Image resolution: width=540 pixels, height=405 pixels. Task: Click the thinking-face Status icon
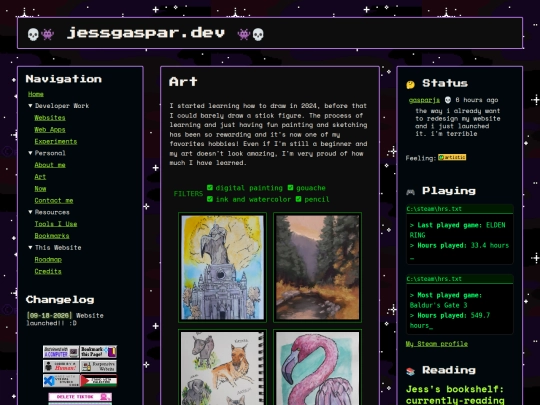click(x=410, y=84)
